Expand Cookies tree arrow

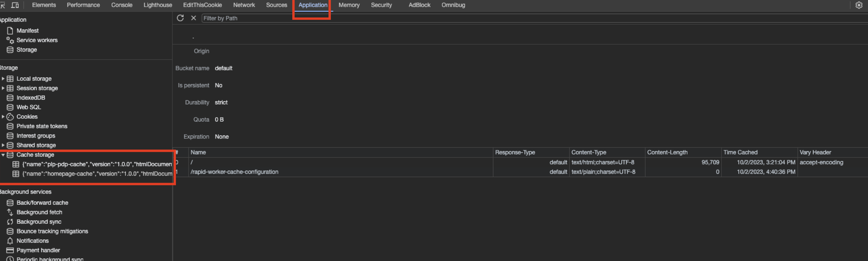3,117
